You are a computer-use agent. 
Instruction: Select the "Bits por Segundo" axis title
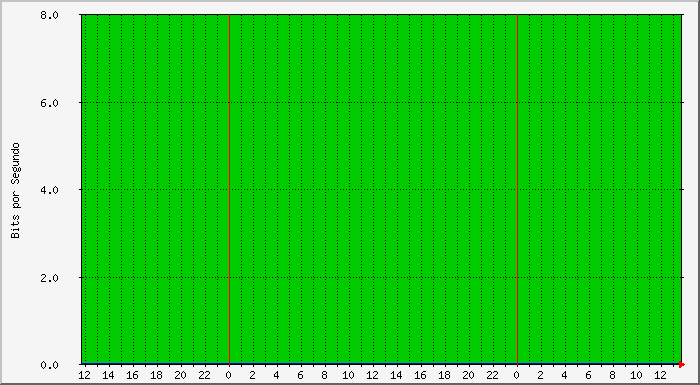tap(16, 190)
